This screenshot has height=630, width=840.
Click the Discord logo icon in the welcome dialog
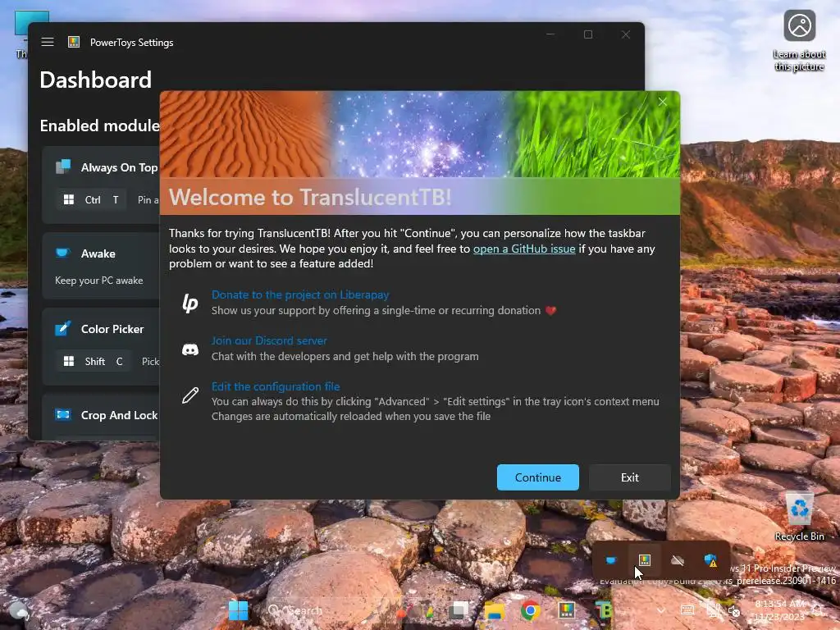point(190,349)
